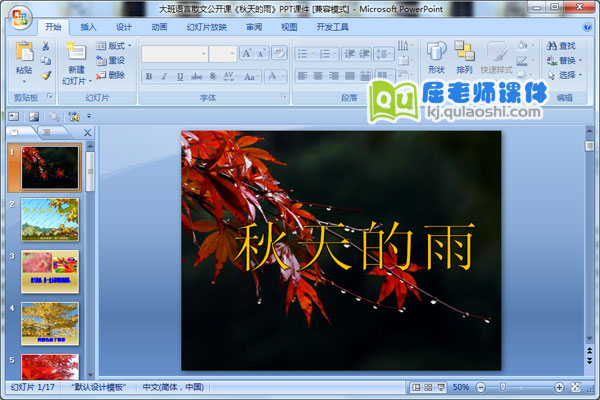Switch to the Outline tab in slide pane
Screen dimensions: 600x400
[x=48, y=132]
